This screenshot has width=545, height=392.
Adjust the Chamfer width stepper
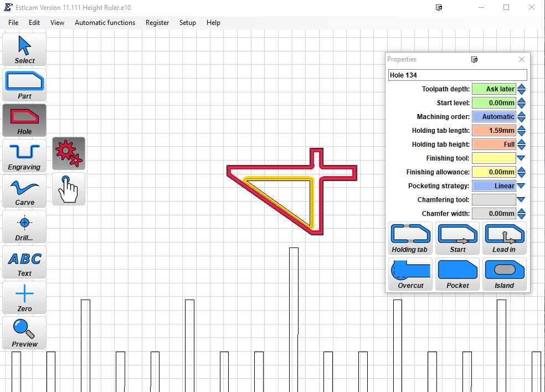521,214
